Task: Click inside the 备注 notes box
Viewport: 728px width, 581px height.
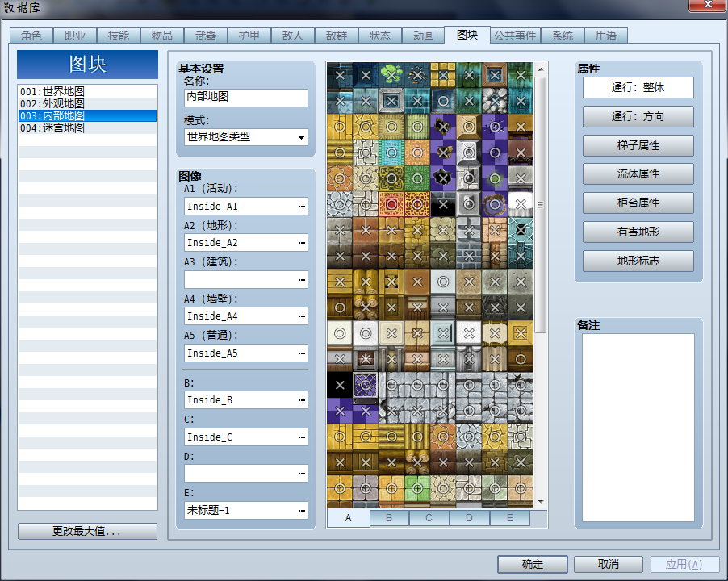Action: click(x=638, y=428)
